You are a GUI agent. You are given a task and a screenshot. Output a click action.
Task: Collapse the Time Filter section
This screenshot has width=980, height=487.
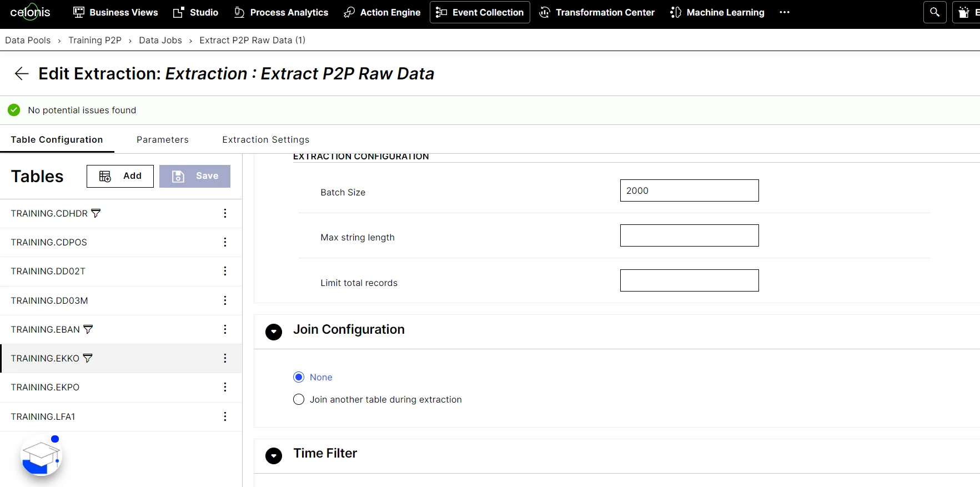(274, 455)
